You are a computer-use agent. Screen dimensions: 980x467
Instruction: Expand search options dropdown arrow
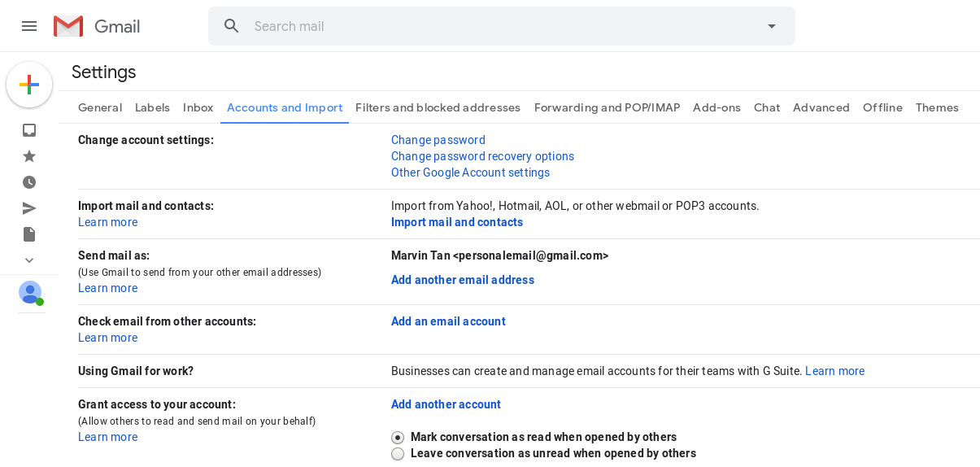point(772,26)
